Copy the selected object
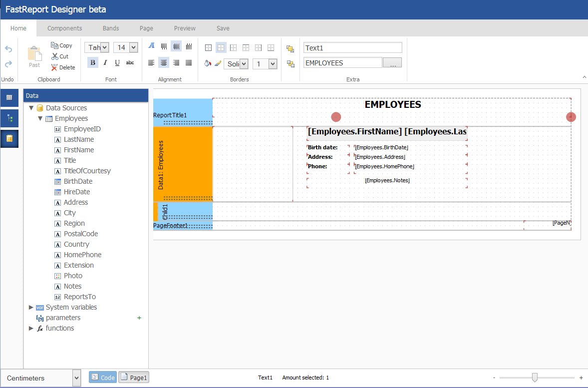 61,45
